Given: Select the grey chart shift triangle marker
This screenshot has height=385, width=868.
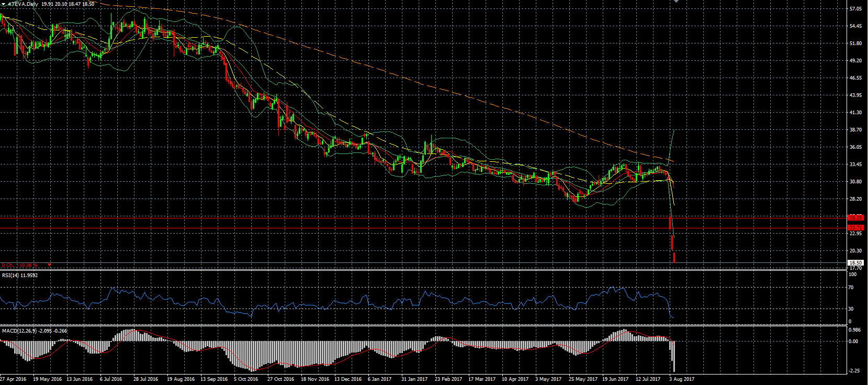Looking at the screenshot, I should tap(676, 2).
